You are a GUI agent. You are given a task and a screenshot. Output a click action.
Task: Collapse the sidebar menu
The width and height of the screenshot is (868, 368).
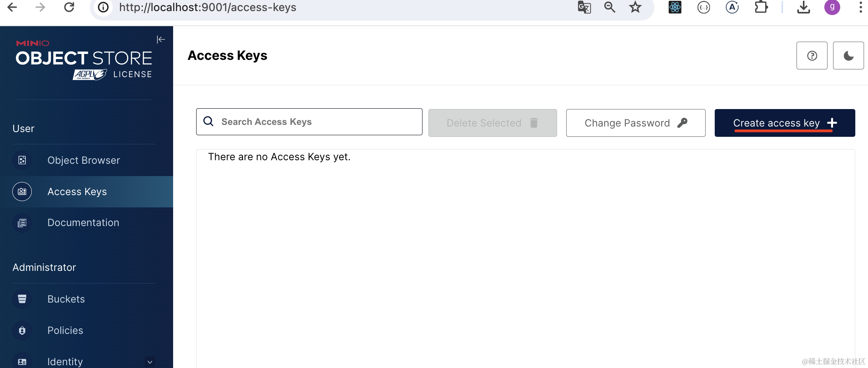click(161, 39)
